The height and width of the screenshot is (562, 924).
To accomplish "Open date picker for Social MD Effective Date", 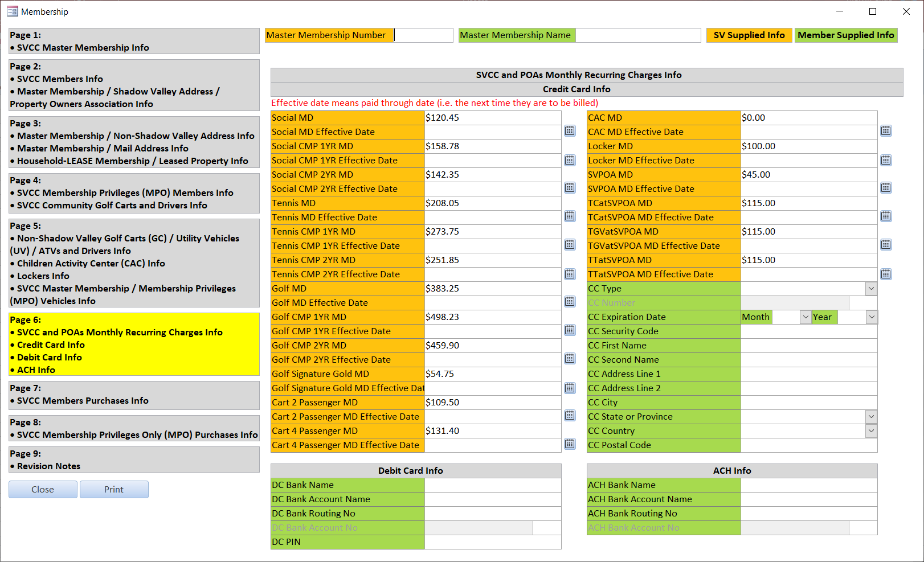I will [570, 131].
